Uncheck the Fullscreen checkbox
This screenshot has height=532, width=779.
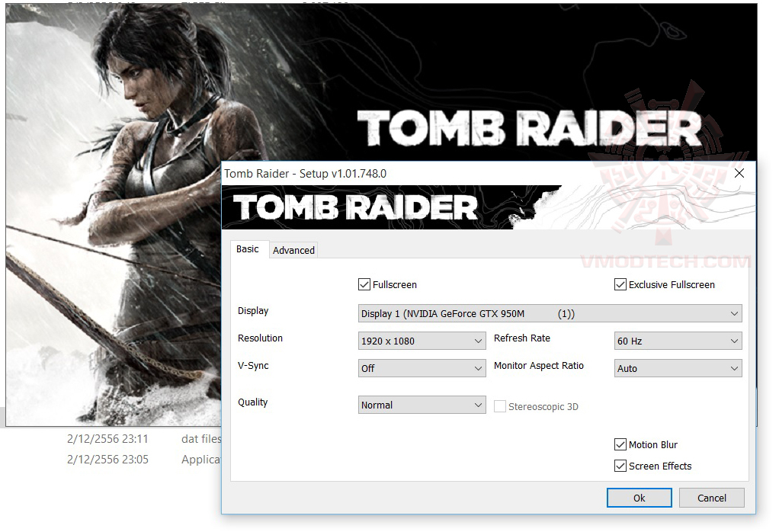tap(364, 284)
